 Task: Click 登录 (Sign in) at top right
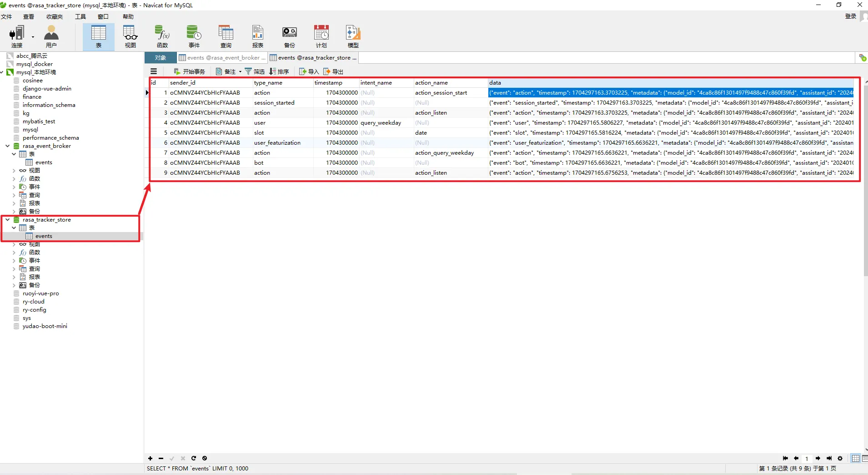coord(851,16)
